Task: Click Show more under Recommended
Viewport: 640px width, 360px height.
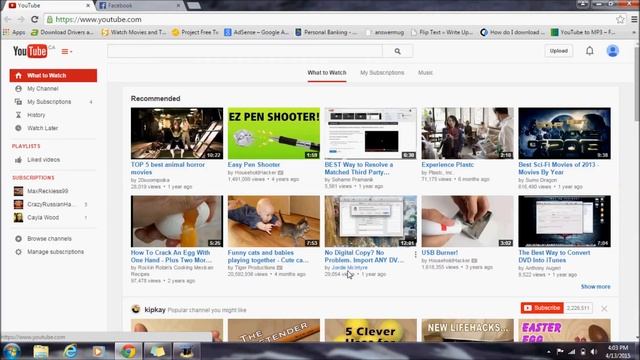Action: tap(596, 287)
